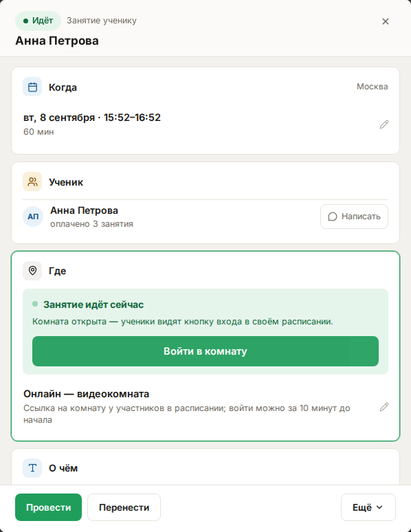Click the T icon beside О чём
The height and width of the screenshot is (532, 411).
(32, 468)
